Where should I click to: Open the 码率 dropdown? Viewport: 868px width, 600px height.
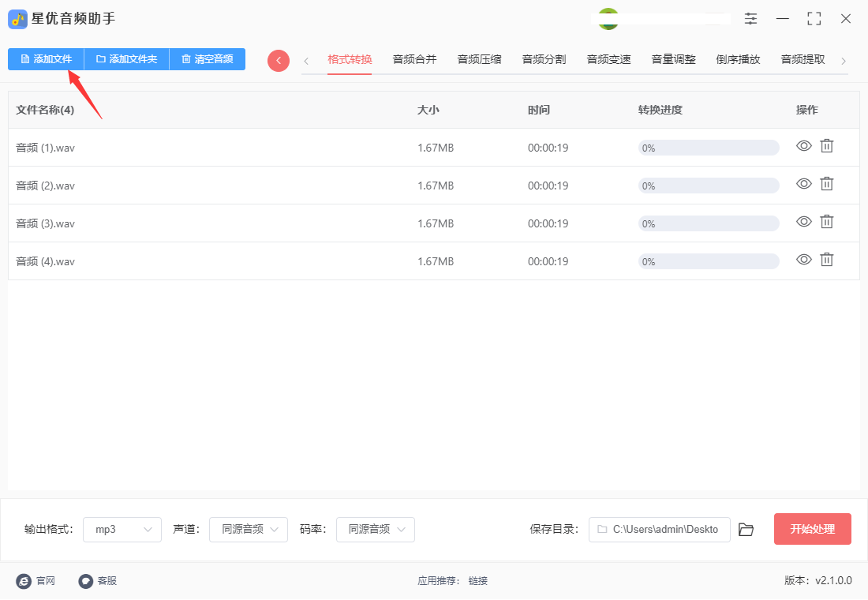(x=376, y=530)
